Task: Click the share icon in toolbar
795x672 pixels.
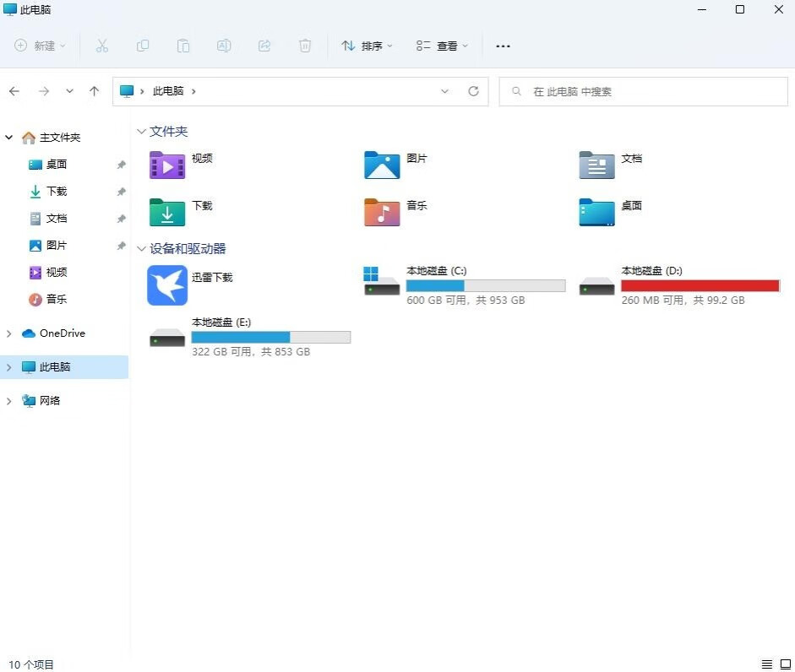Action: 264,46
